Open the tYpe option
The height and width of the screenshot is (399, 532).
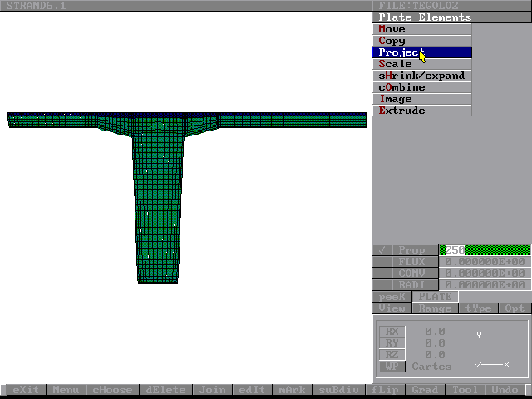[x=479, y=308]
